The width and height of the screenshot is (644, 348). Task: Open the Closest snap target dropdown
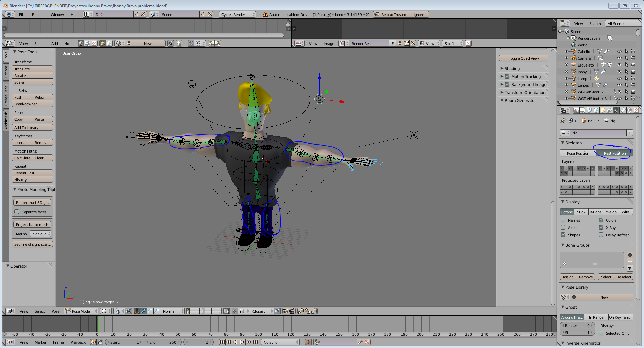[x=262, y=311]
